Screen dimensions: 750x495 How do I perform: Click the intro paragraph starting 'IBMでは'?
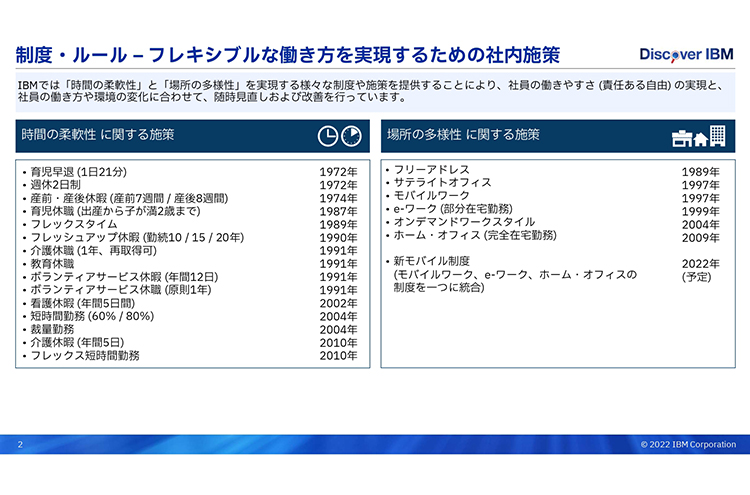[372, 91]
